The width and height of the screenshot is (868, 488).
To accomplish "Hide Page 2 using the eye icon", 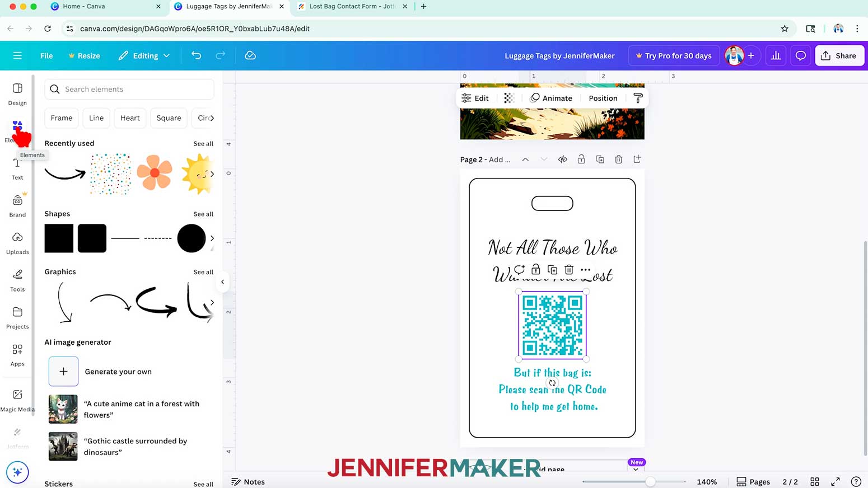I will pyautogui.click(x=562, y=159).
